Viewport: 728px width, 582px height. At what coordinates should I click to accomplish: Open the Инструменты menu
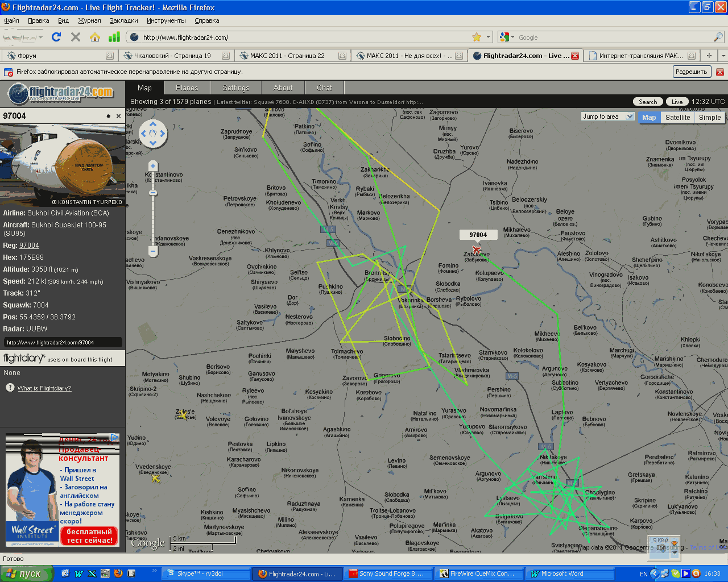pos(166,20)
